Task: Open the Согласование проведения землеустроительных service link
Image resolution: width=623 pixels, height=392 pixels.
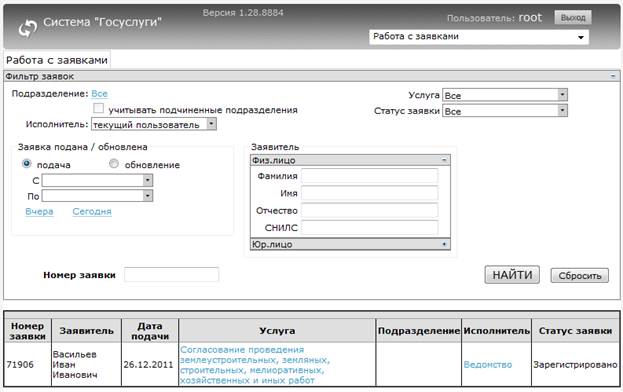Action: (x=255, y=365)
